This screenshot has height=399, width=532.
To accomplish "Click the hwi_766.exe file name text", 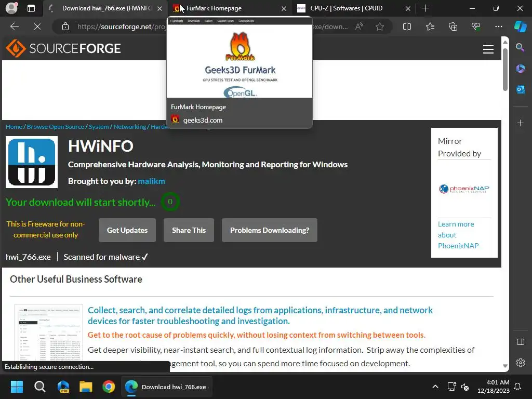I will coord(28,257).
